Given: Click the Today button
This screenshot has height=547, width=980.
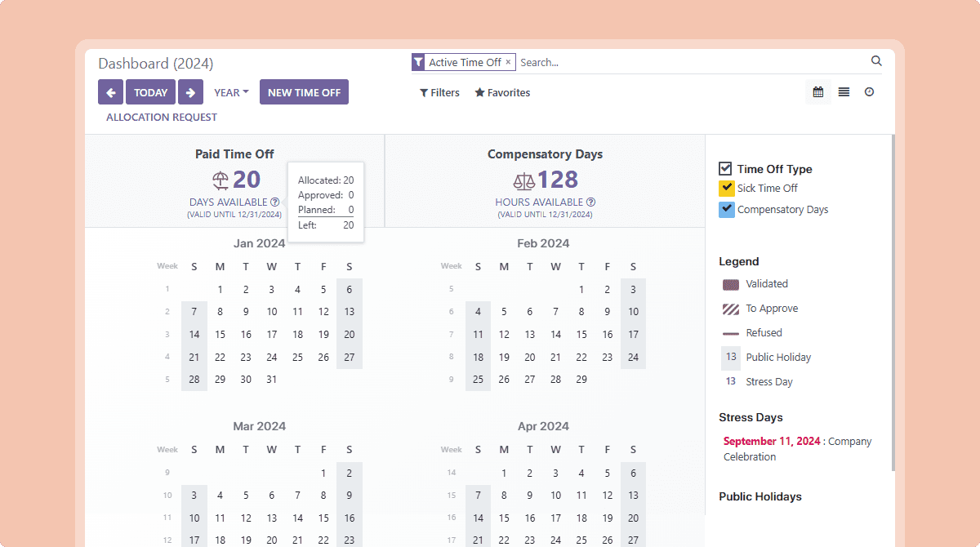Looking at the screenshot, I should (x=150, y=92).
